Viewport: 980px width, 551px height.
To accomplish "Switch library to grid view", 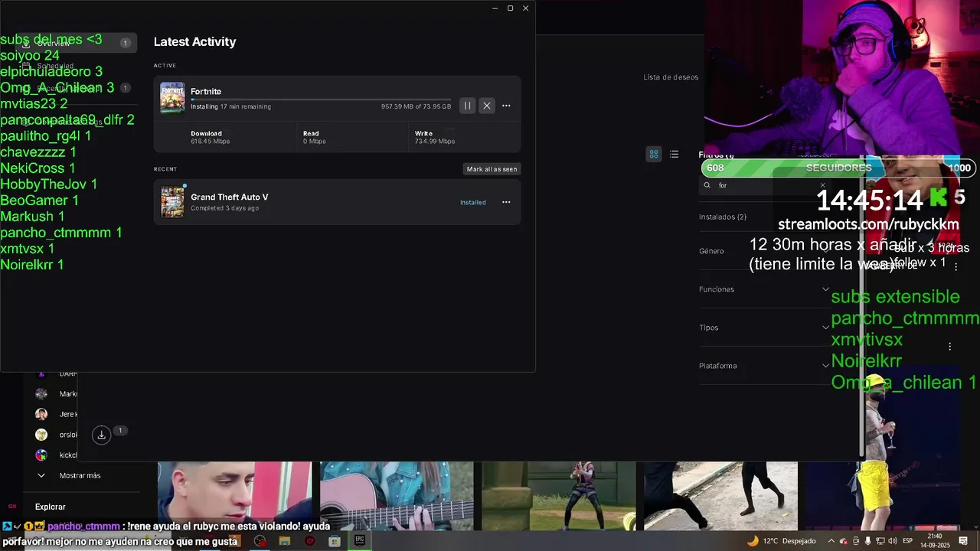I will [654, 154].
